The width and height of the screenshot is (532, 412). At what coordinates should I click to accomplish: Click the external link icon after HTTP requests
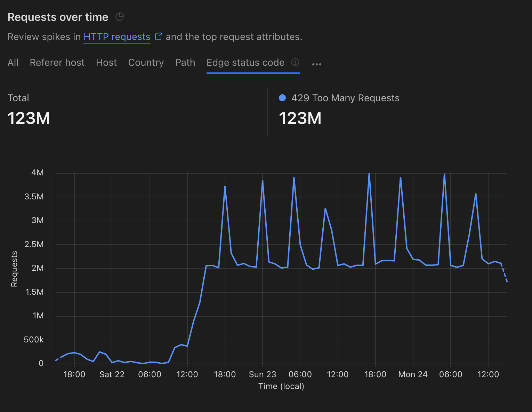[x=159, y=36]
